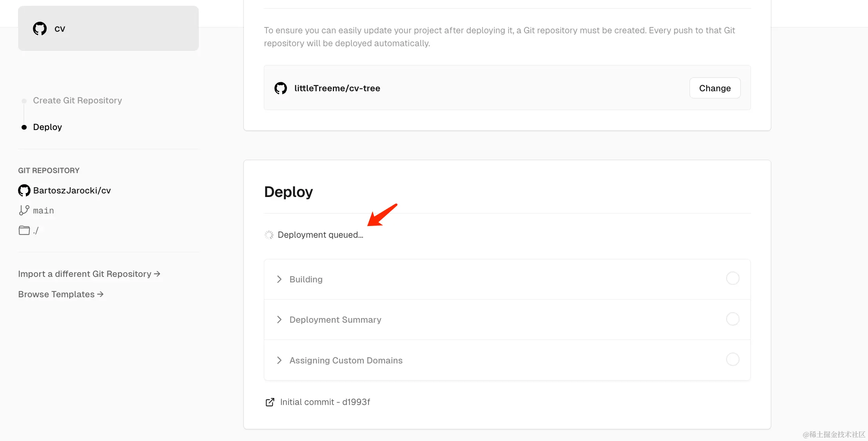The image size is (868, 441).
Task: Expand the Deployment Summary chevron
Action: tap(279, 320)
